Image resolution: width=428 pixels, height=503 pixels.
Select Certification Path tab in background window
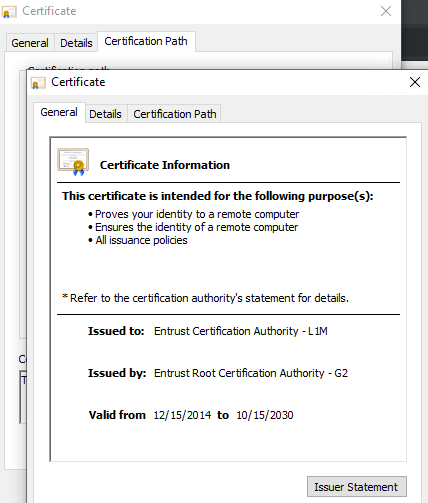(146, 41)
